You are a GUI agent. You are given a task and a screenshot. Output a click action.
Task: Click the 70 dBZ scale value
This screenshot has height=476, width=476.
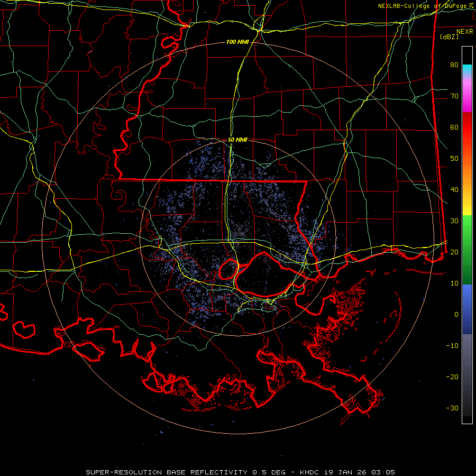pyautogui.click(x=454, y=96)
